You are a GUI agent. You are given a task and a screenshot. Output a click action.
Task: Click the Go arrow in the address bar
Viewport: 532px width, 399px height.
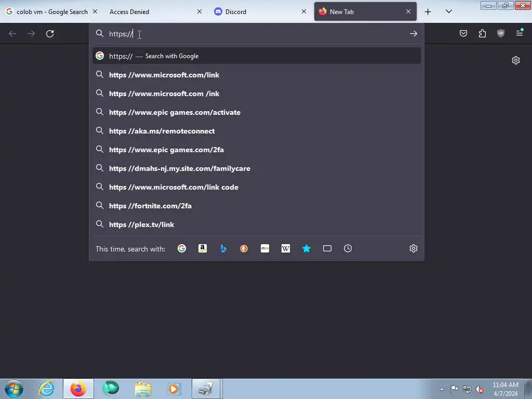413,34
